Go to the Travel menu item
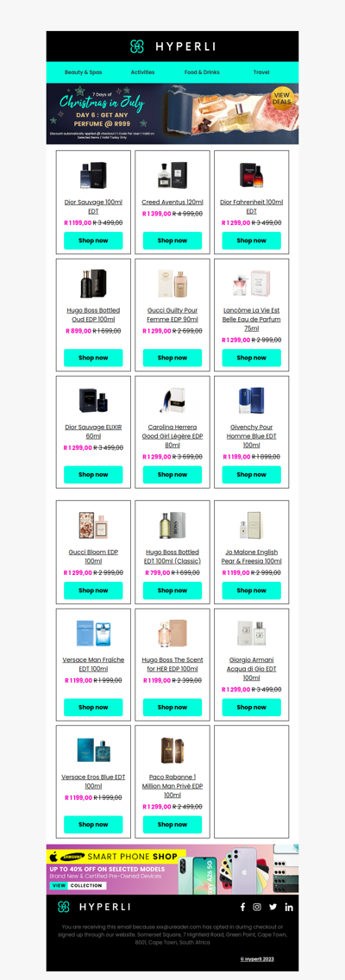 tap(261, 72)
